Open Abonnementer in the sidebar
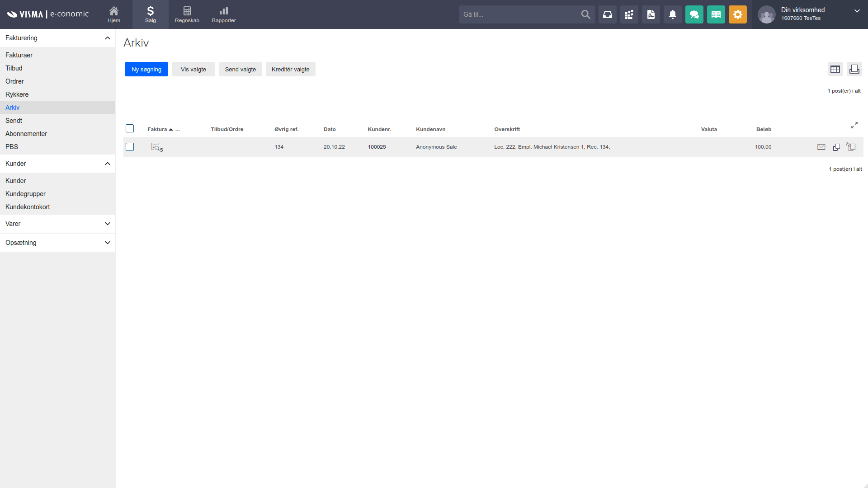 pyautogui.click(x=26, y=134)
